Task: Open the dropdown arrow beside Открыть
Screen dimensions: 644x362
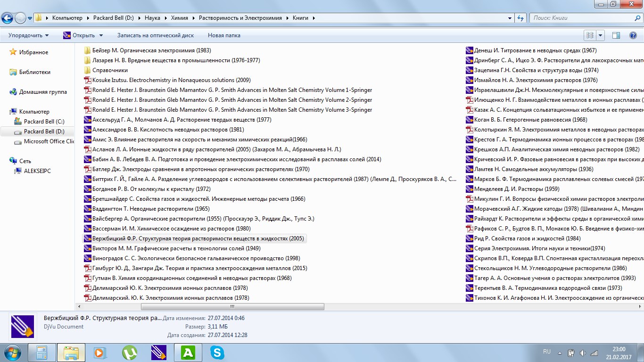Action: click(100, 35)
